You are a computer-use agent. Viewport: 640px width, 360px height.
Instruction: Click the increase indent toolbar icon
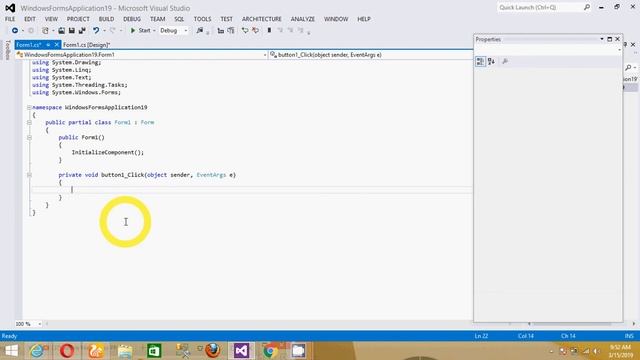coord(231,31)
